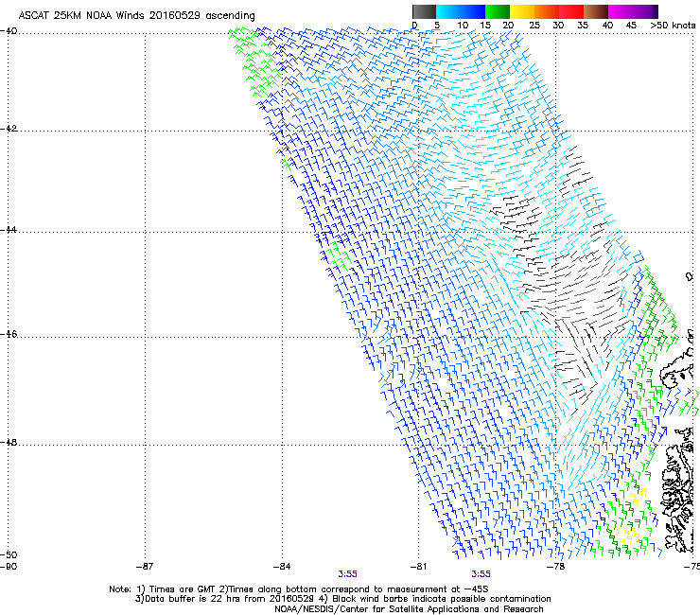Viewport: 700px width, 615px height.
Task: Click the cyan-blue 5-15 knots legend band
Action: tap(461, 11)
